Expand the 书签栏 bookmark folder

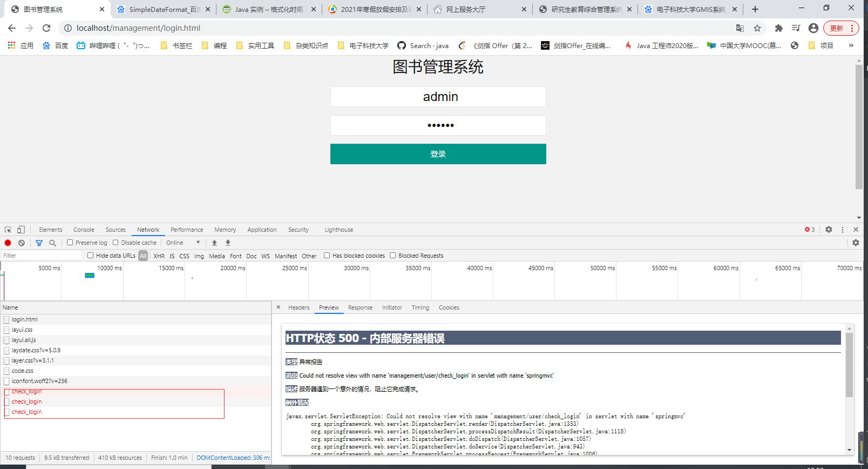pyautogui.click(x=177, y=45)
